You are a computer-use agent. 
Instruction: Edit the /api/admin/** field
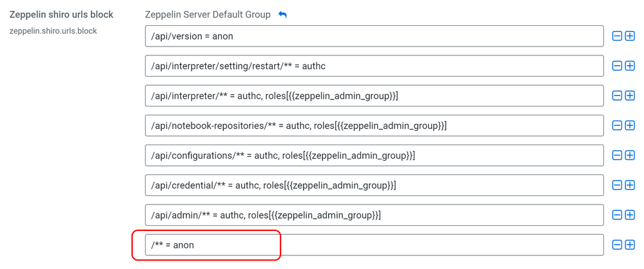(x=374, y=215)
